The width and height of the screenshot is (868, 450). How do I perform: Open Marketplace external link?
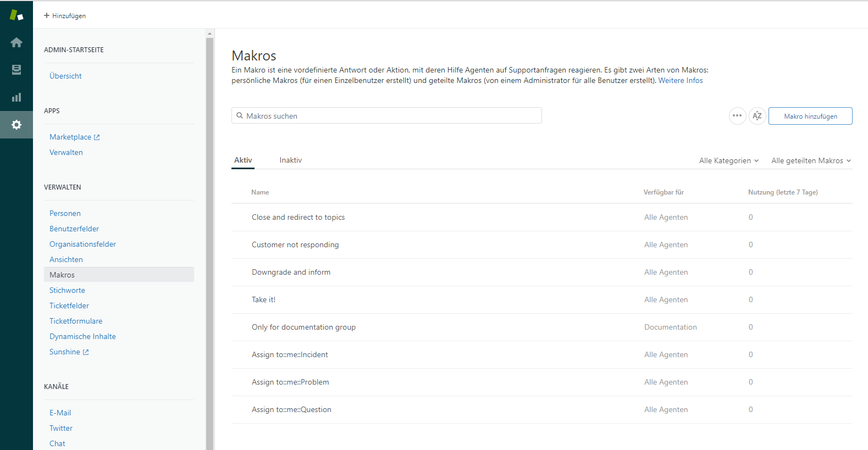point(74,137)
